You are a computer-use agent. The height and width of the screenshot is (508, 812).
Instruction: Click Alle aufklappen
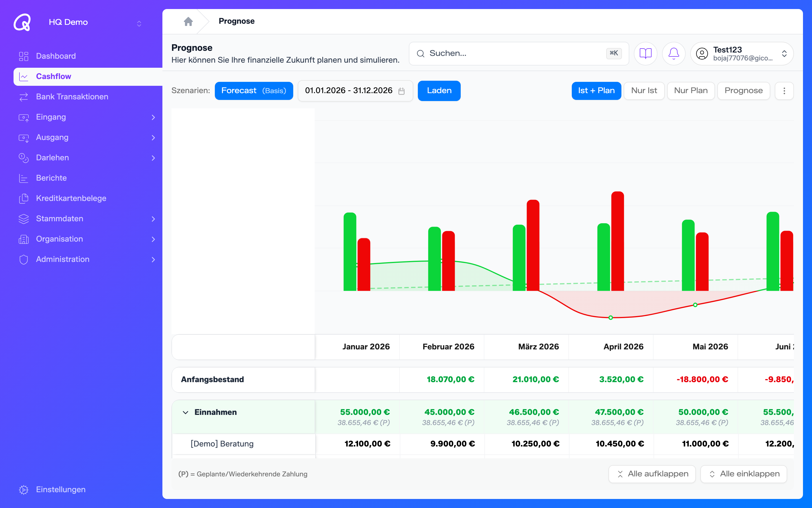652,474
